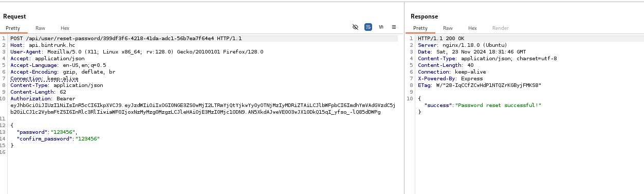Click the POST reset-password request line
Screen dimensions: 644x194
[x=126, y=39]
